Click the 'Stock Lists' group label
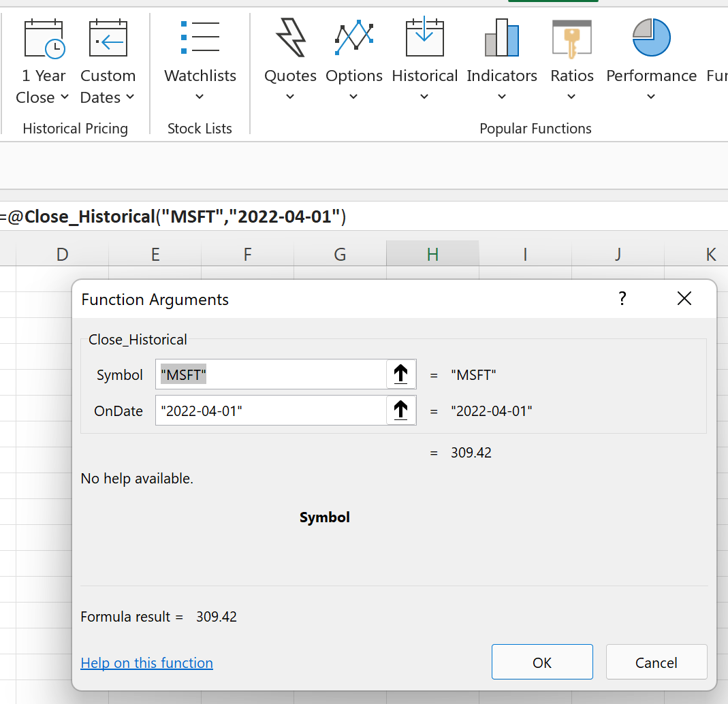The image size is (728, 704). point(200,129)
